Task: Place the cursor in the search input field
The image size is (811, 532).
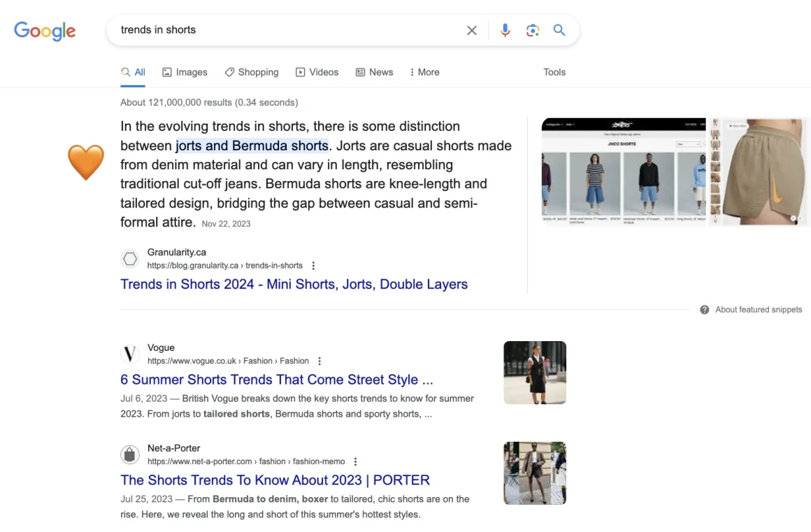Action: click(x=280, y=30)
